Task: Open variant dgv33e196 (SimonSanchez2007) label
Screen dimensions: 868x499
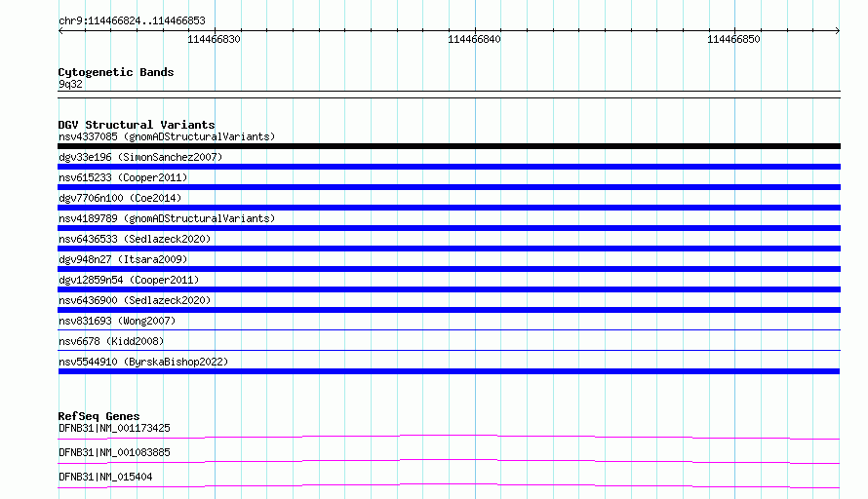Action: [x=140, y=157]
